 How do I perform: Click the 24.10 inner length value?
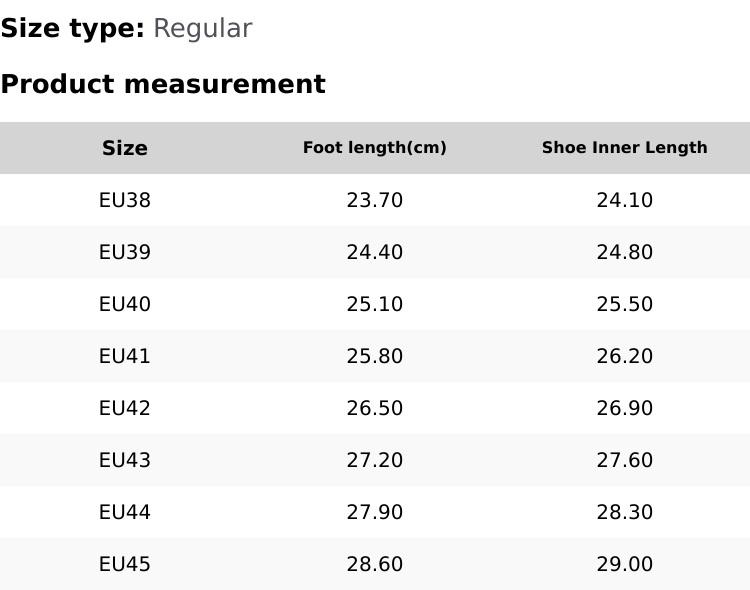(x=625, y=200)
